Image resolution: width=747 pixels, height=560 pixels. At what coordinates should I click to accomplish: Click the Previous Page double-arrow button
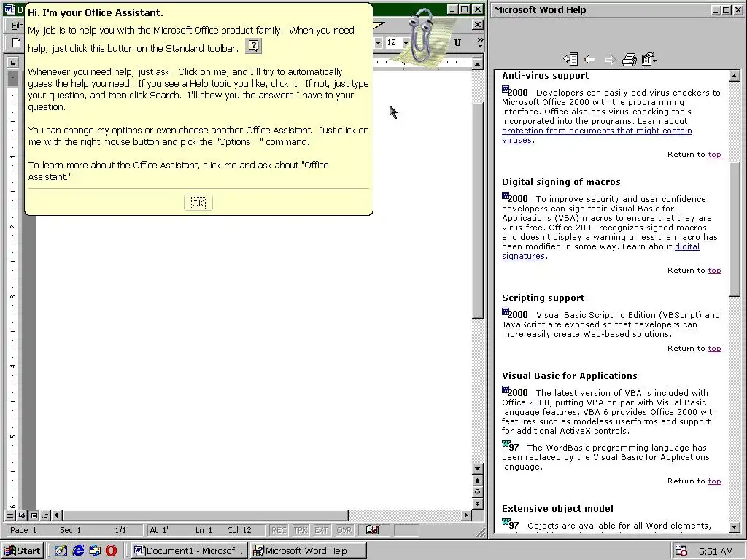tap(477, 481)
